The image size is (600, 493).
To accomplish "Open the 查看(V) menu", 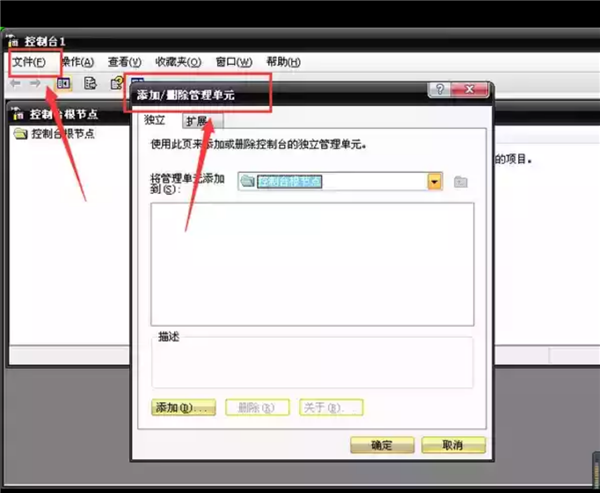I will (x=126, y=62).
